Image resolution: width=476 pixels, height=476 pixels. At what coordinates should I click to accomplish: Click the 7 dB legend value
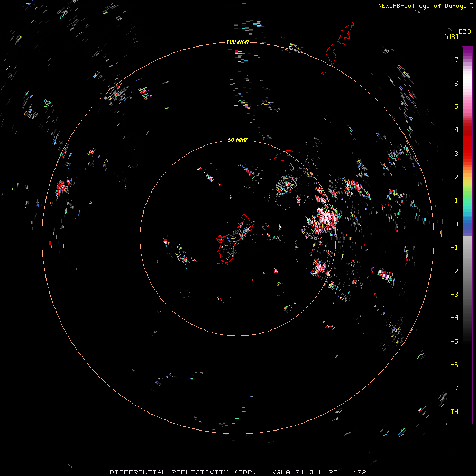[456, 59]
